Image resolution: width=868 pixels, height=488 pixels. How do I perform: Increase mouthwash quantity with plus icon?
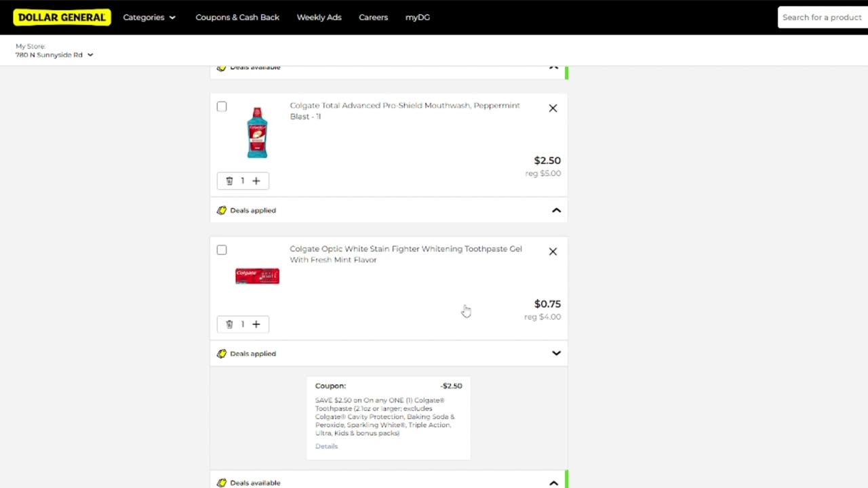coord(256,181)
